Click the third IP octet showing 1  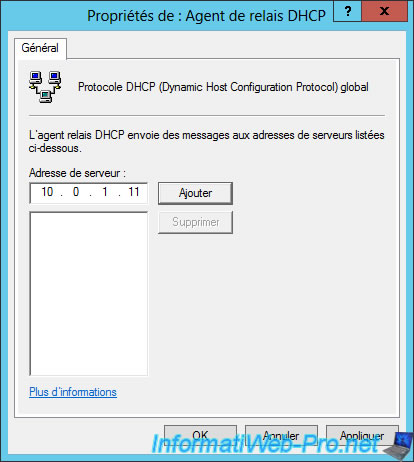click(x=105, y=192)
